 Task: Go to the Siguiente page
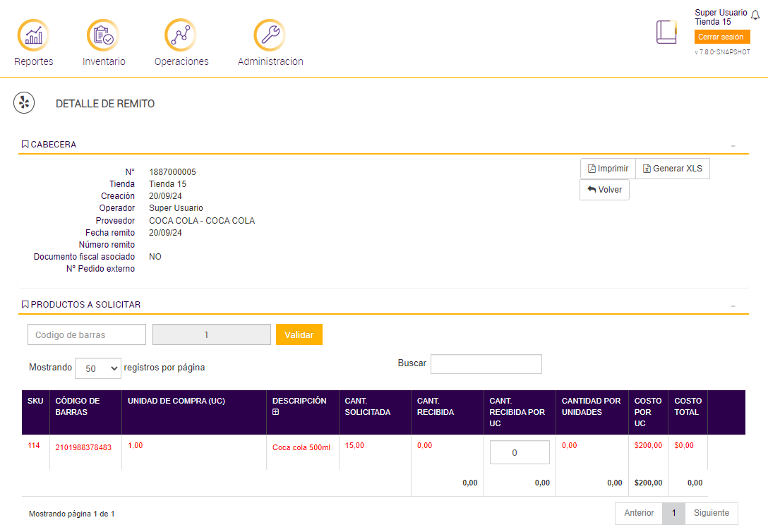point(711,513)
